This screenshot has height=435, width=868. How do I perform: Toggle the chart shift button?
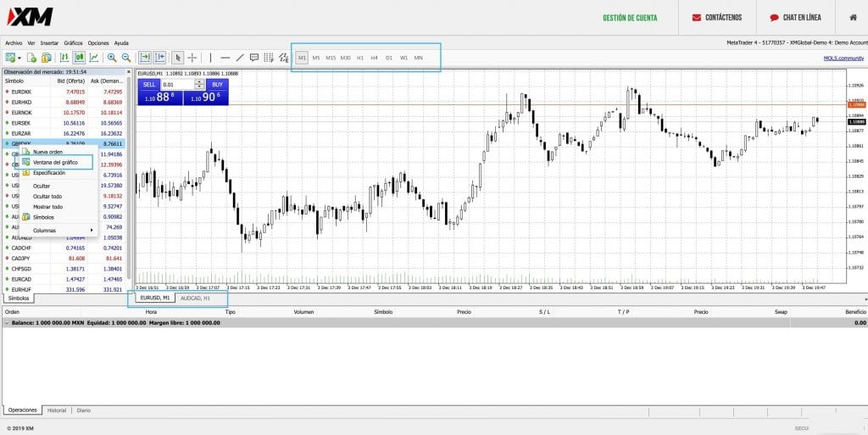159,58
